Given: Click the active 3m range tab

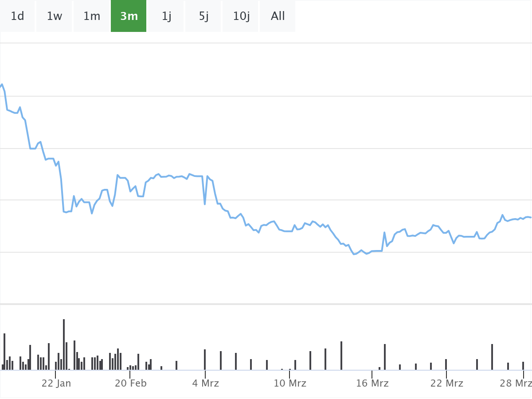Looking at the screenshot, I should 129,16.
